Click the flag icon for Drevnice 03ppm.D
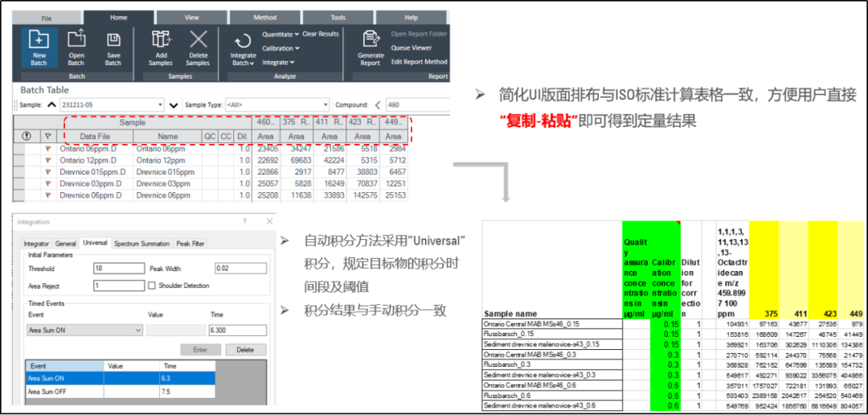 point(48,183)
